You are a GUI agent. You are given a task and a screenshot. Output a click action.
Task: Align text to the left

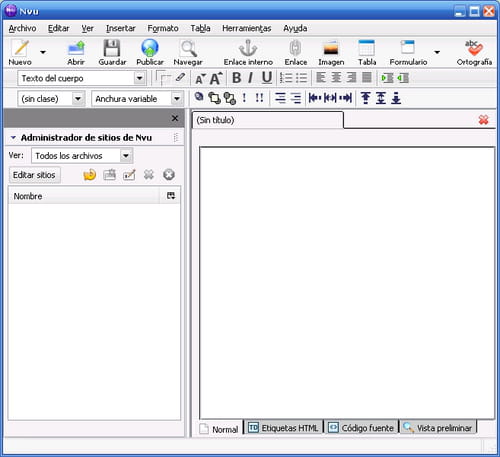pos(320,77)
